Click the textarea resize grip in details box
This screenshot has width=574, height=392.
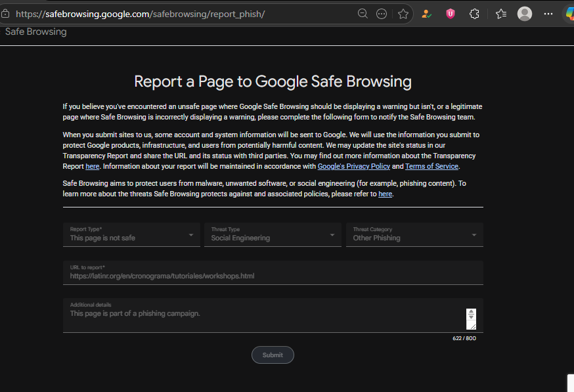473,326
